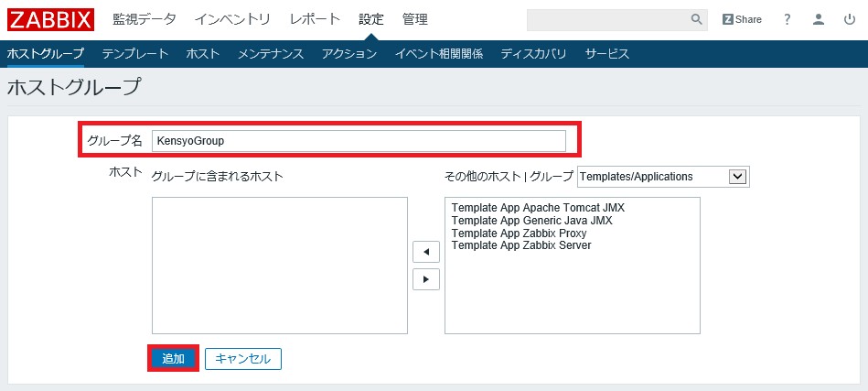This screenshot has width=868, height=391.
Task: Click the right arrow move button
Action: [426, 279]
